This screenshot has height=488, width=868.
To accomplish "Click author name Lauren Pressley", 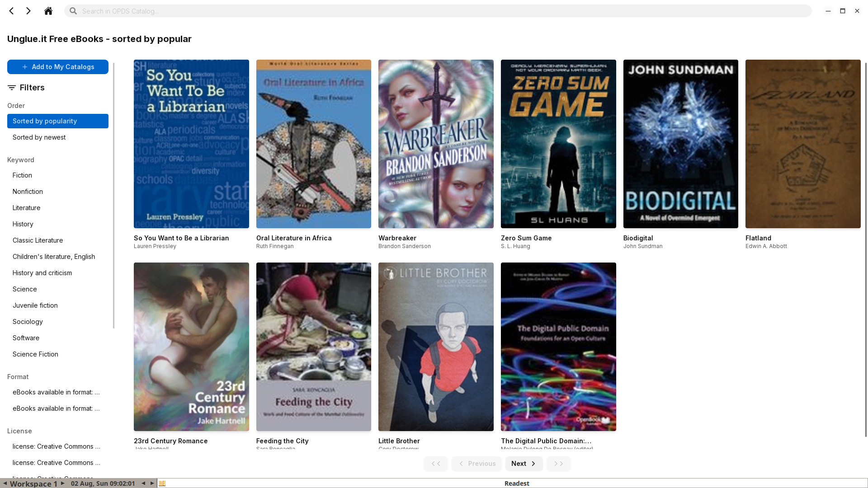I will pyautogui.click(x=155, y=246).
